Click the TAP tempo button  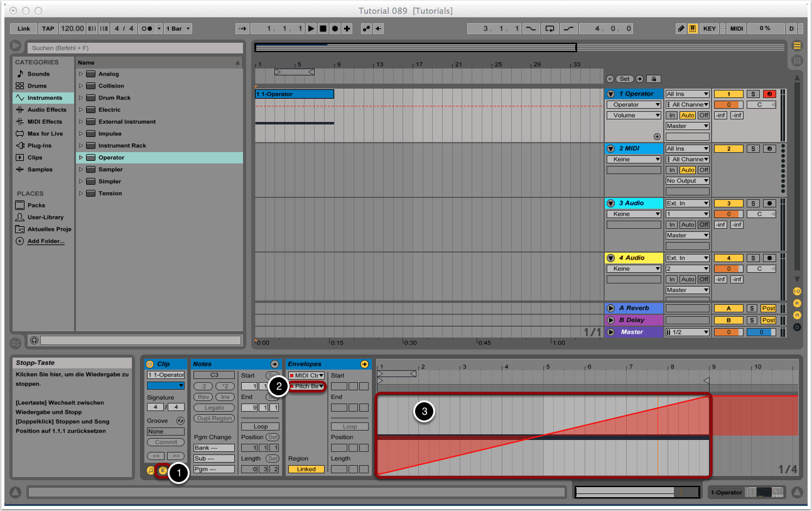point(48,29)
